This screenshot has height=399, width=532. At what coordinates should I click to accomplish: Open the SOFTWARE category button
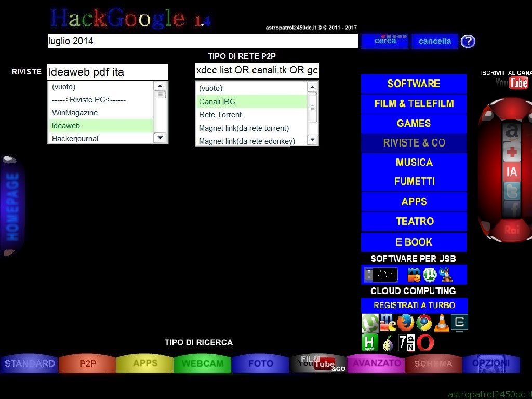[x=414, y=84]
